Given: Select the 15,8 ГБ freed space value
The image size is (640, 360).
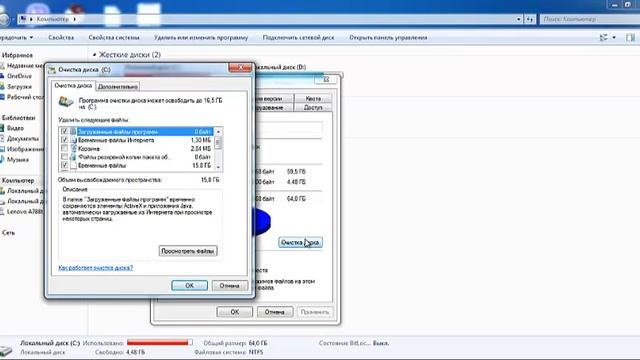Looking at the screenshot, I should [x=210, y=180].
